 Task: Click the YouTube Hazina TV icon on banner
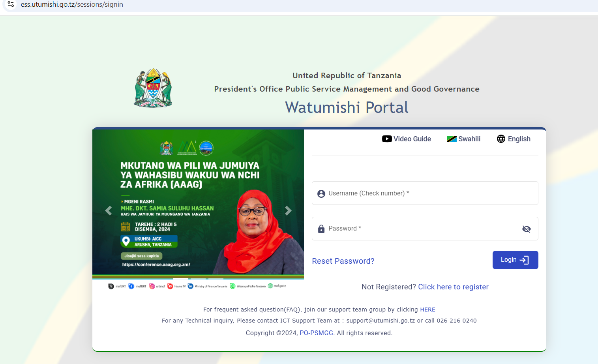click(x=170, y=286)
